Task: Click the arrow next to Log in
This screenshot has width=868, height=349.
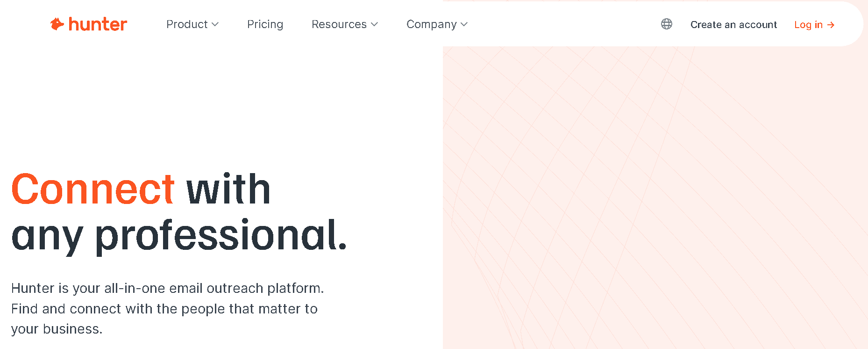Action: click(x=831, y=25)
